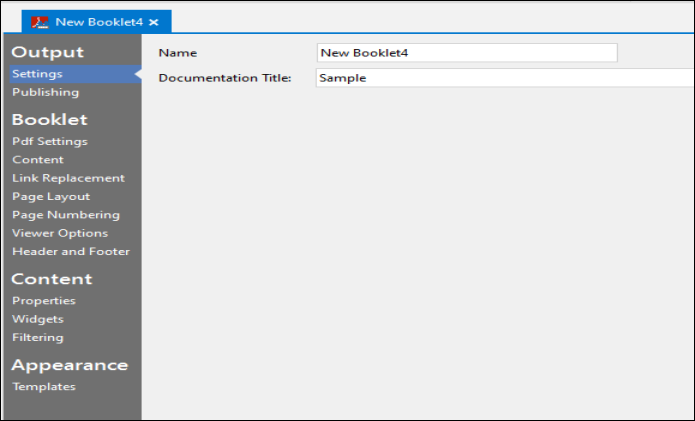Select the Widgets section
Screen dimensions: 695x421
37,319
